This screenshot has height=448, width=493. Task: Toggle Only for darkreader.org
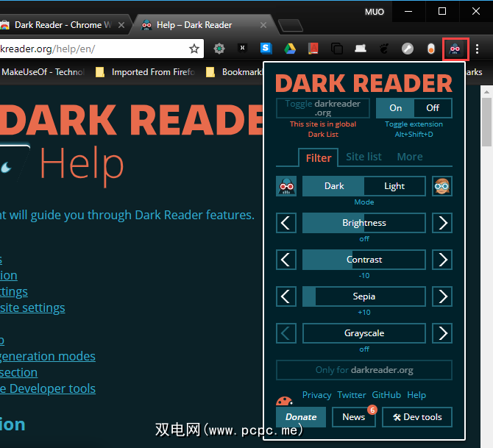point(364,370)
